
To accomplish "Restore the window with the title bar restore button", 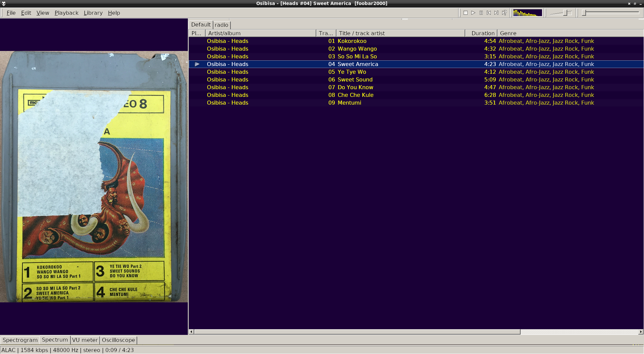I will (x=635, y=3).
